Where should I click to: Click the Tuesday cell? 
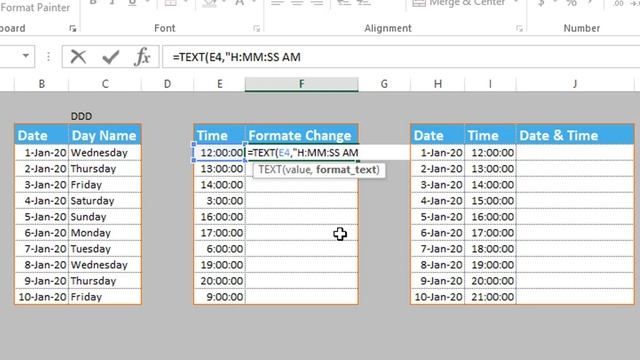coord(105,249)
